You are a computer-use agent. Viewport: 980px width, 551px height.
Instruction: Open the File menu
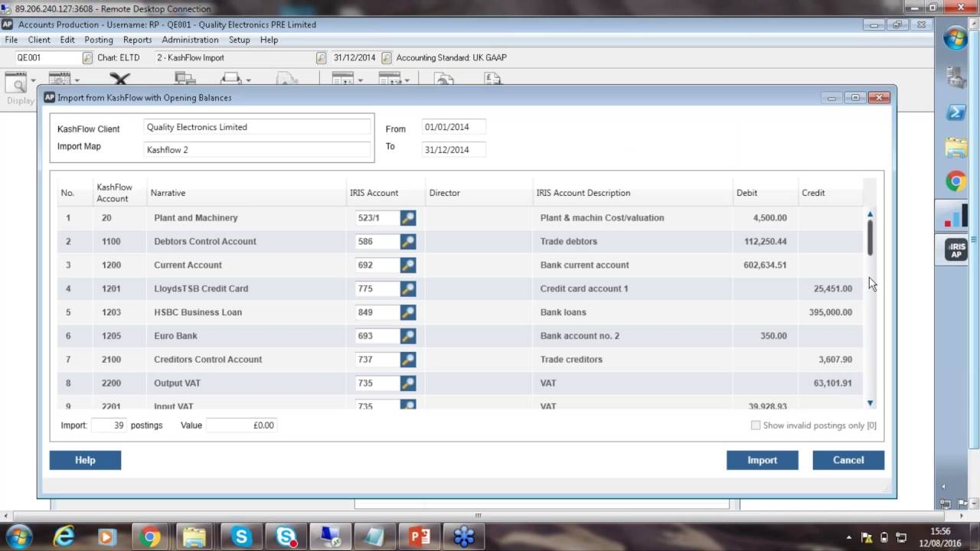click(11, 40)
